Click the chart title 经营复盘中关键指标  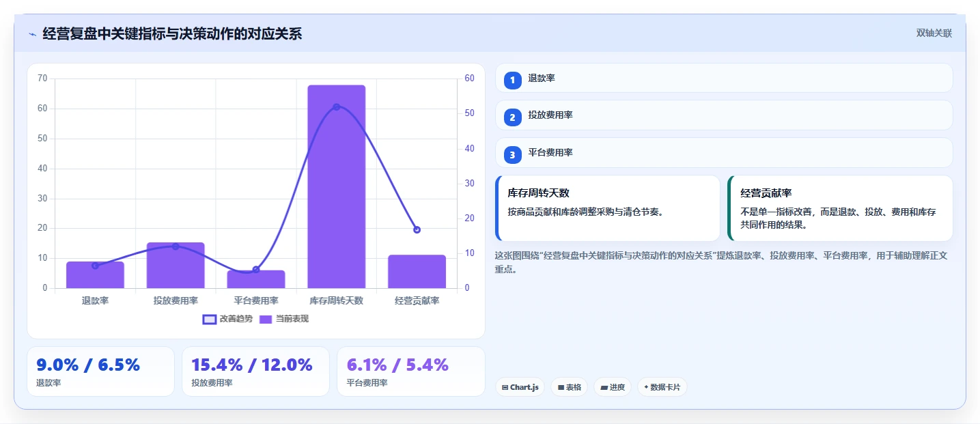click(172, 33)
